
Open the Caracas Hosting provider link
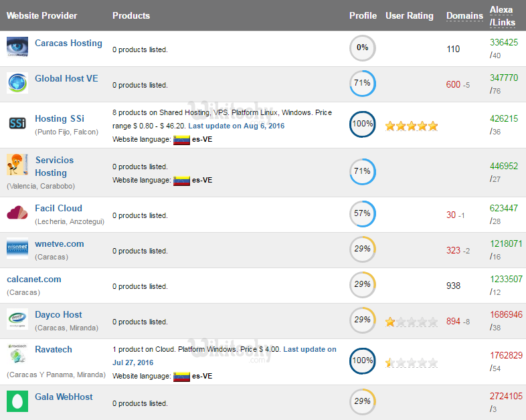(68, 43)
